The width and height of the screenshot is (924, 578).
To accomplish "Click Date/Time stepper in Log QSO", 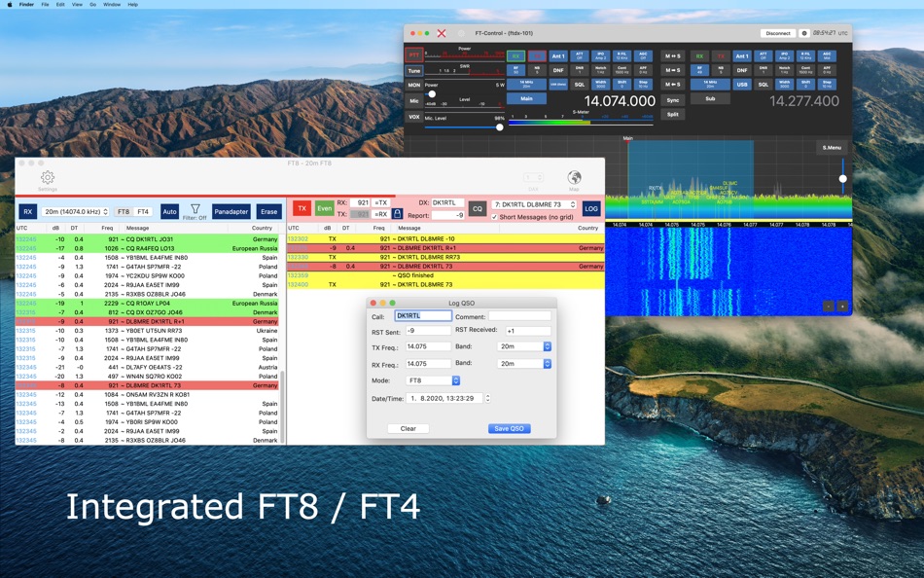I will [487, 398].
